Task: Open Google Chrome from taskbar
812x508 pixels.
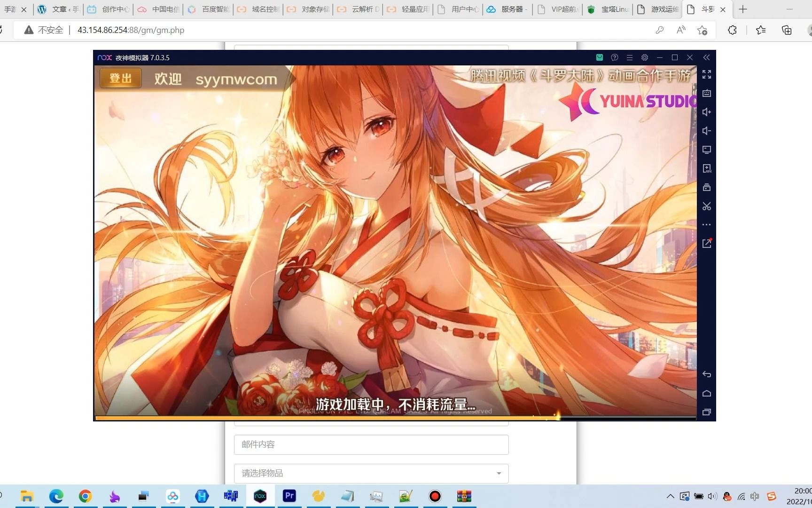Action: [85, 496]
